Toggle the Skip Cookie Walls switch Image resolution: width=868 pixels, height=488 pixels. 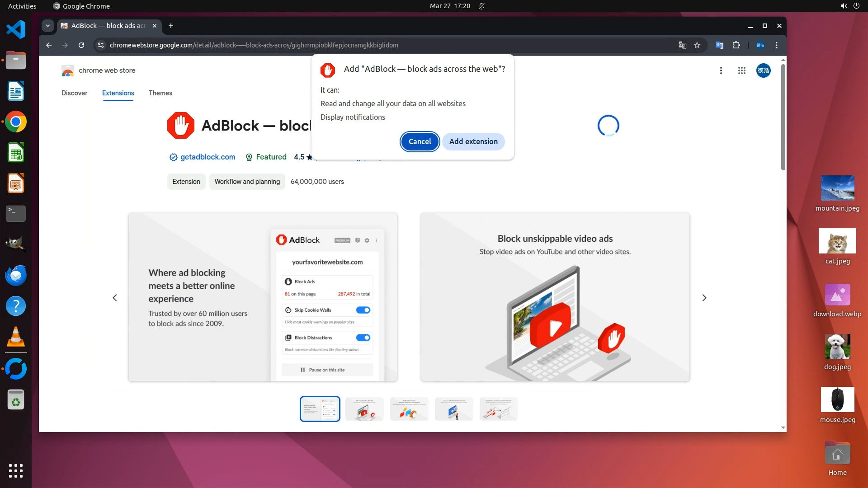pyautogui.click(x=363, y=310)
